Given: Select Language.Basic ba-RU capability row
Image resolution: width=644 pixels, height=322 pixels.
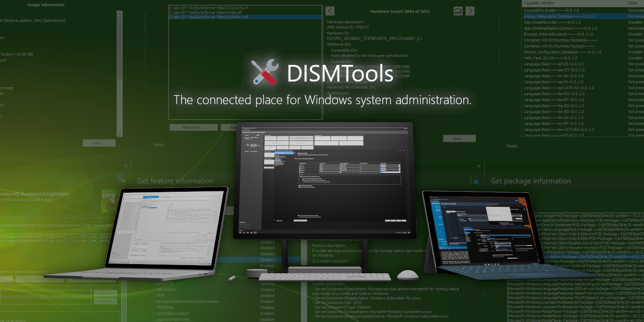Looking at the screenshot, I should (583, 94).
